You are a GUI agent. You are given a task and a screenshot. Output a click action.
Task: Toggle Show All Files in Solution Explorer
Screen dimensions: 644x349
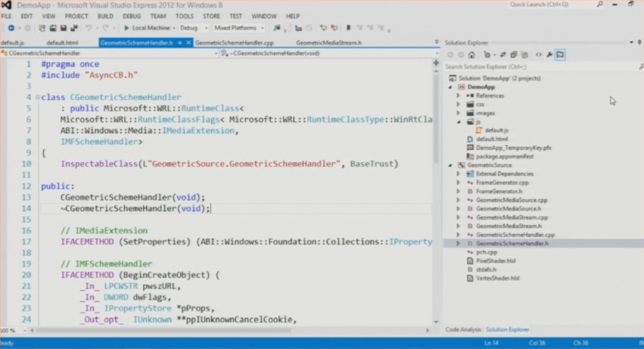coord(524,55)
